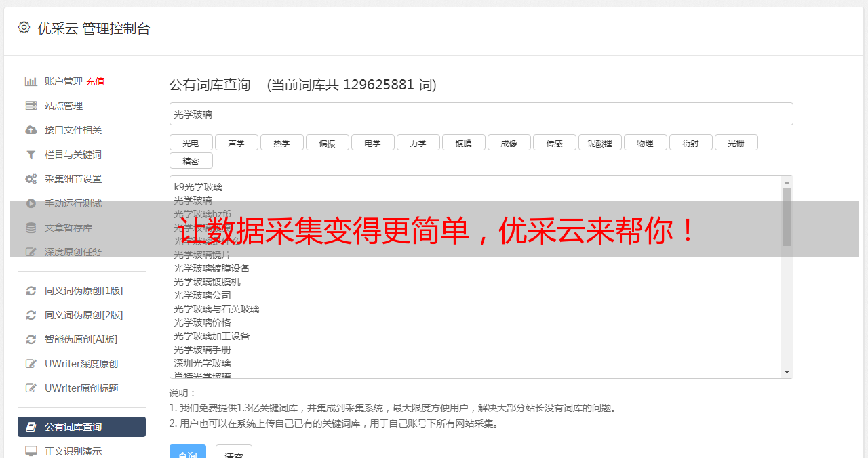
Task: Open 同义词伪原创[2版] refresh icon
Action: point(31,315)
